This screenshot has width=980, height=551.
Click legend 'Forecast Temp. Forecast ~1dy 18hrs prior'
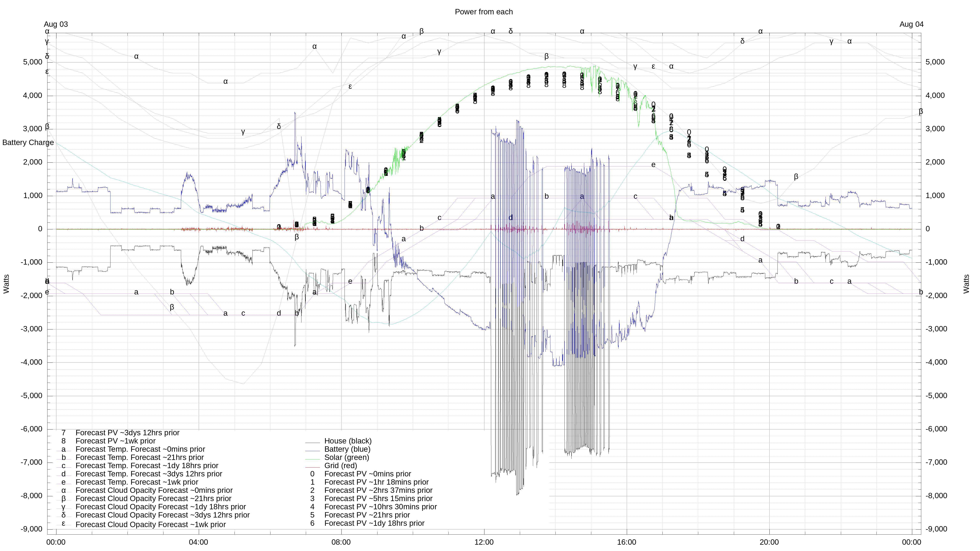[x=147, y=466]
